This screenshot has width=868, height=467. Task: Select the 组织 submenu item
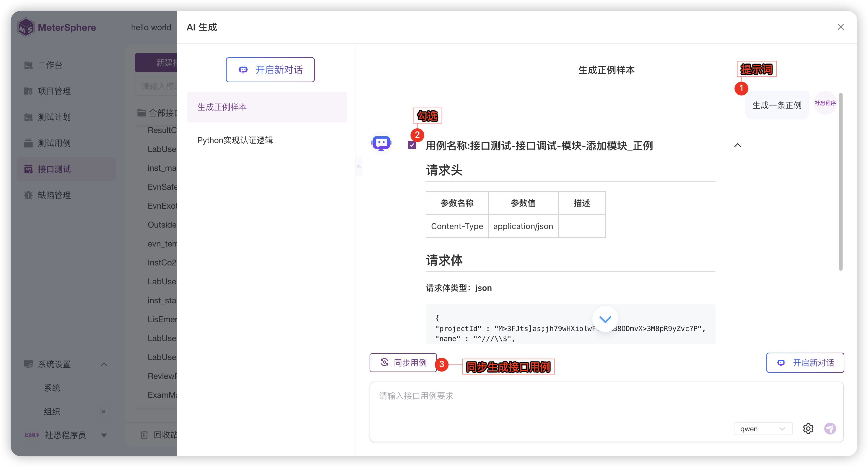52,412
